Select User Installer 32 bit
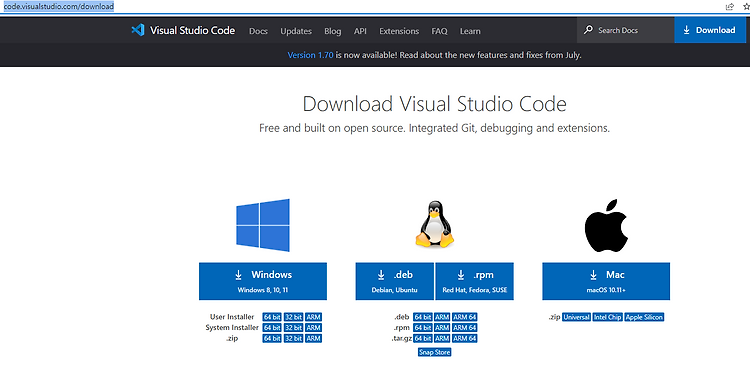750x381 pixels. click(x=294, y=317)
